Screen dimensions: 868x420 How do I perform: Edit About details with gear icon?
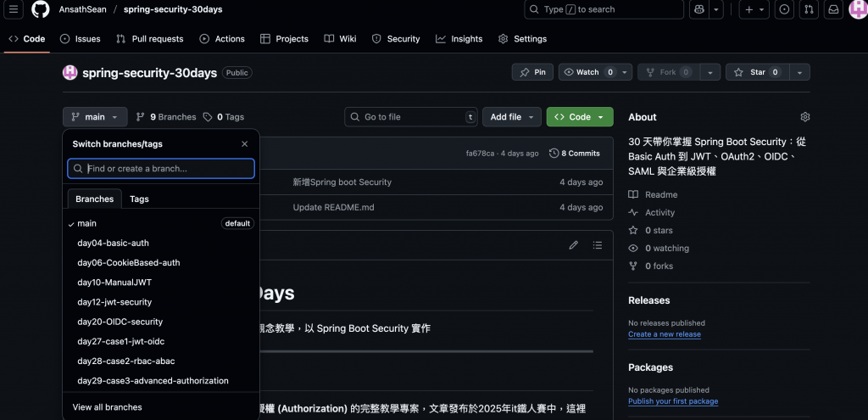(805, 117)
